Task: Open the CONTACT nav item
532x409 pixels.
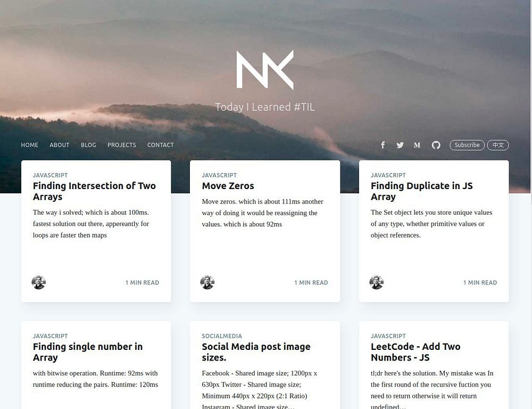Action: coord(161,145)
